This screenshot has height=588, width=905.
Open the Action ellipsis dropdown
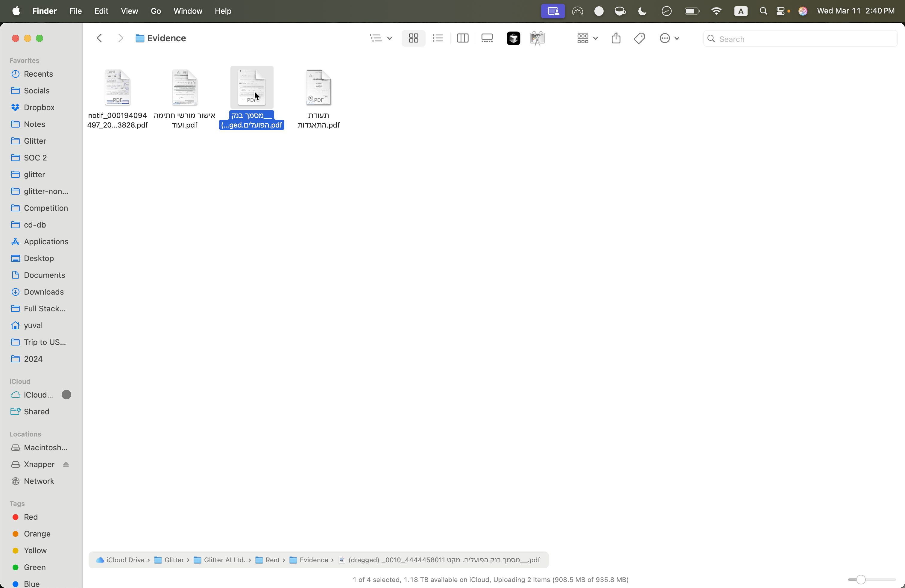tap(669, 38)
